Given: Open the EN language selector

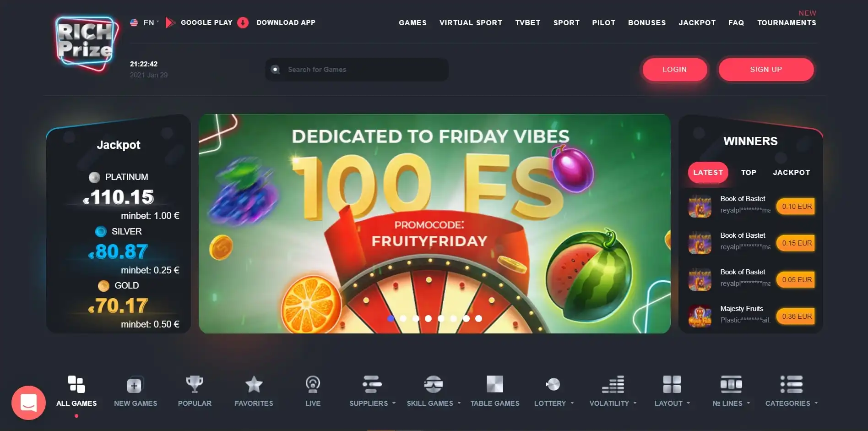Looking at the screenshot, I should click(145, 22).
